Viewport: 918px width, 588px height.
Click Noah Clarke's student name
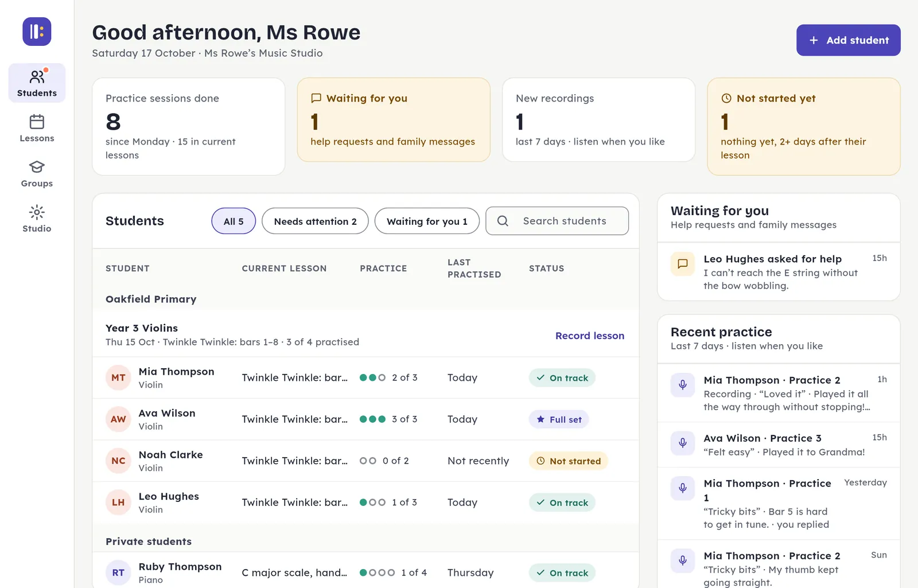(171, 455)
